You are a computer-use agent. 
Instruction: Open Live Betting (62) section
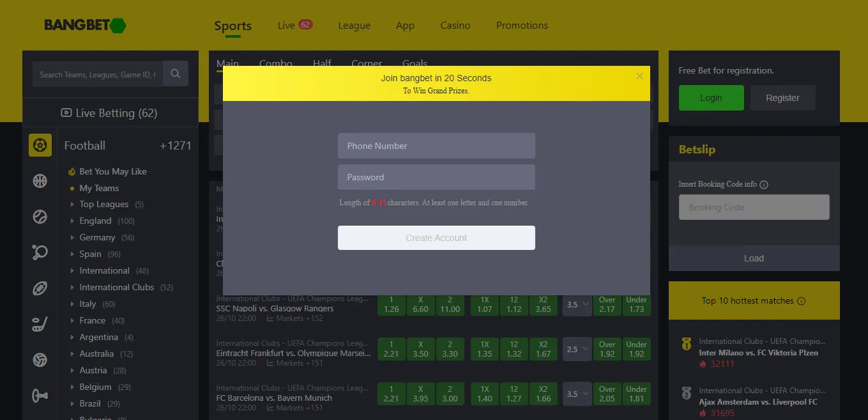(x=110, y=113)
